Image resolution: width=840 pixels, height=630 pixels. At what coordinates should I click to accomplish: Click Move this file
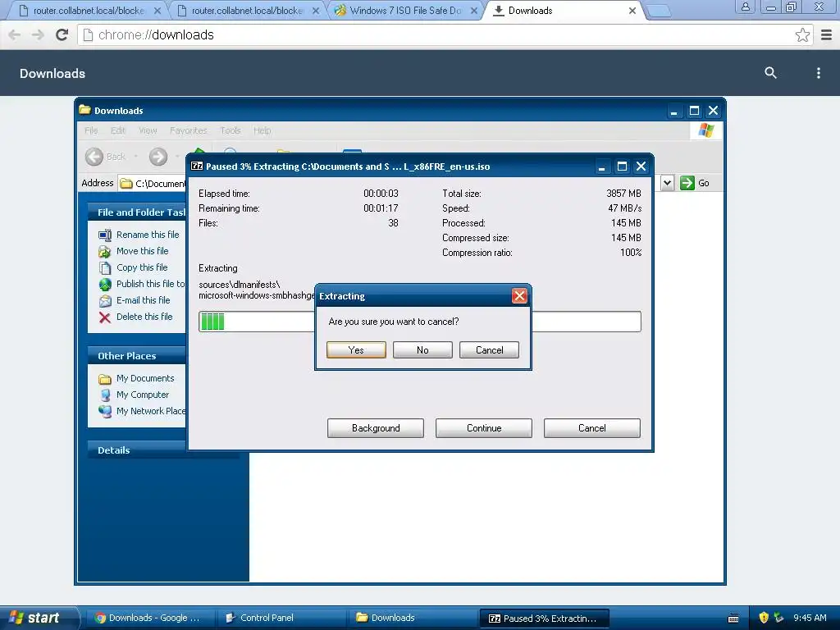tap(142, 251)
